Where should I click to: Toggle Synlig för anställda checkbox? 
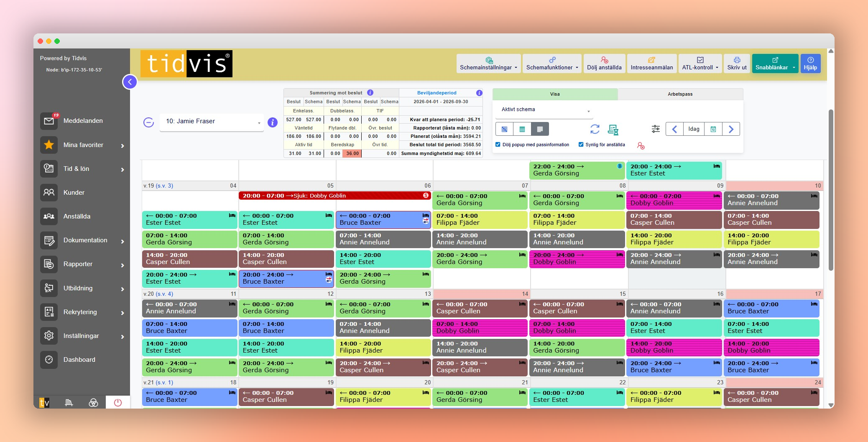click(581, 145)
